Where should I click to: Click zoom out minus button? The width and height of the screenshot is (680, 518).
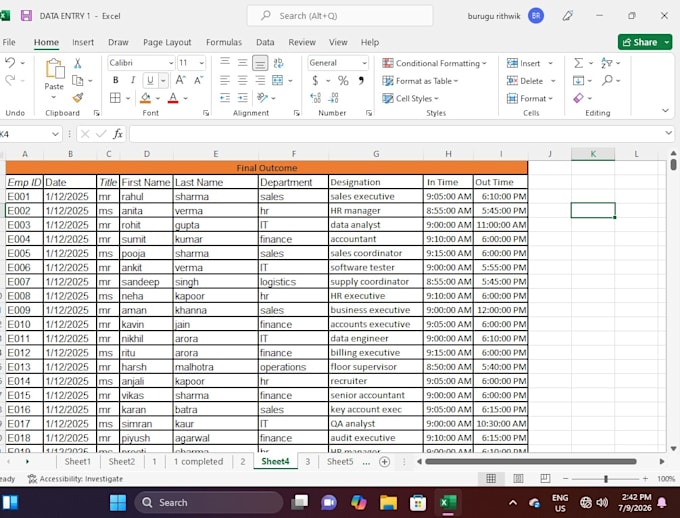566,479
